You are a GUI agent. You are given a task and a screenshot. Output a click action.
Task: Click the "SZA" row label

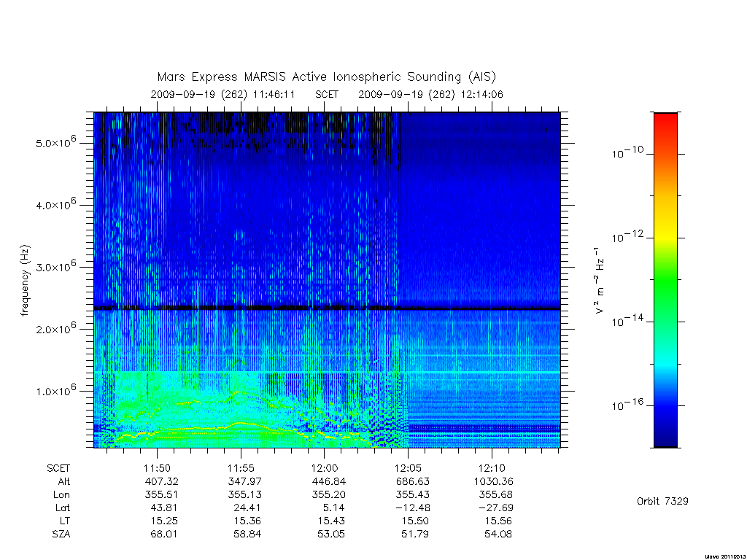pyautogui.click(x=61, y=534)
